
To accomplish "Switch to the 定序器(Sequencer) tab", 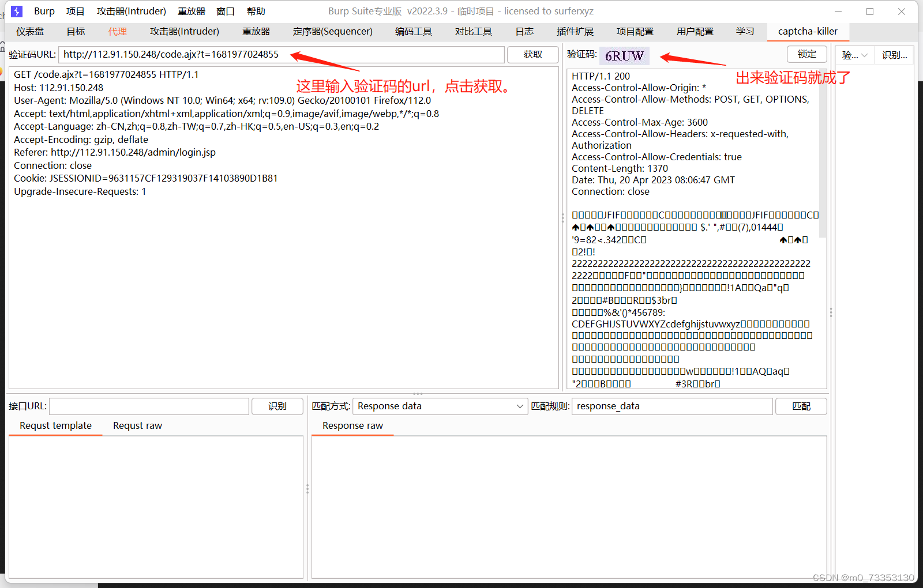I will pyautogui.click(x=333, y=31).
